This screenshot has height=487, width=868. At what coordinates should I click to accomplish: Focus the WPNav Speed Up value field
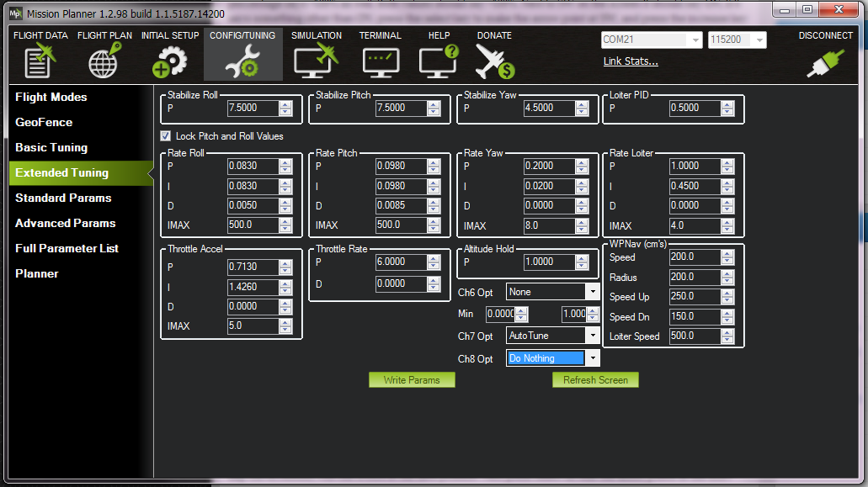(695, 296)
